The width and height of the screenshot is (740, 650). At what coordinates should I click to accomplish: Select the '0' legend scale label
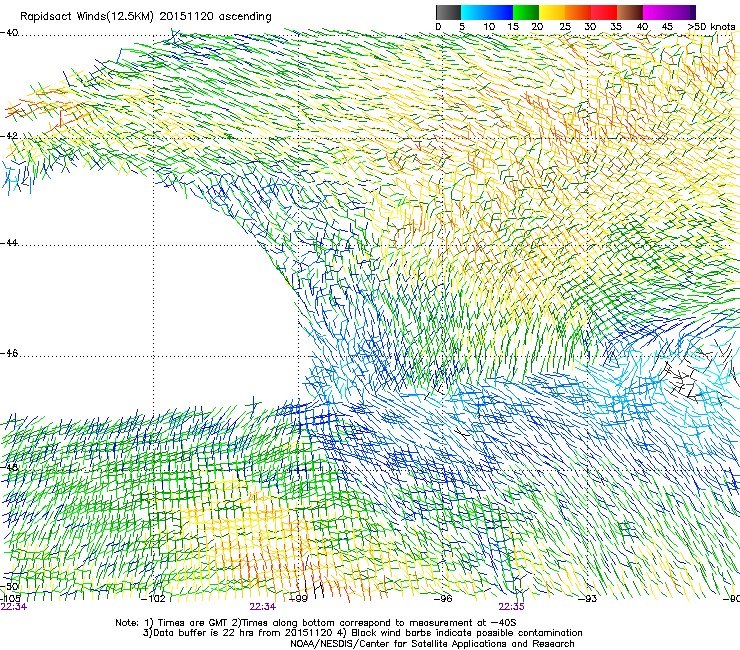tap(438, 27)
